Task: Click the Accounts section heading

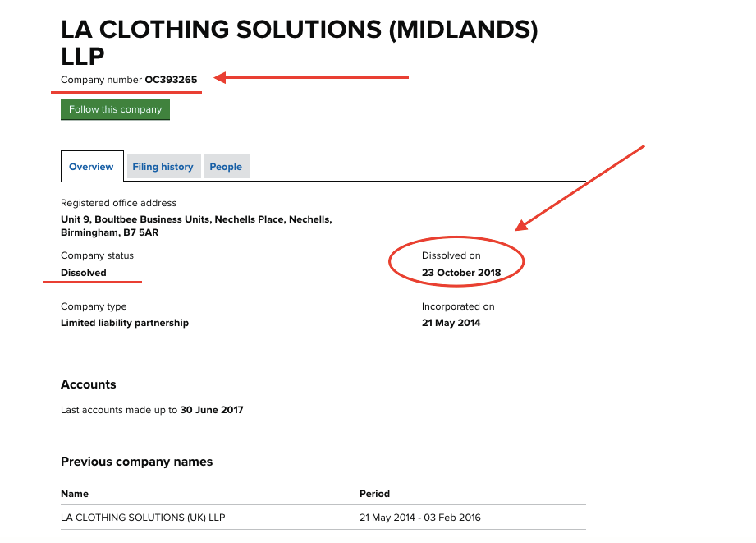Action: point(89,384)
